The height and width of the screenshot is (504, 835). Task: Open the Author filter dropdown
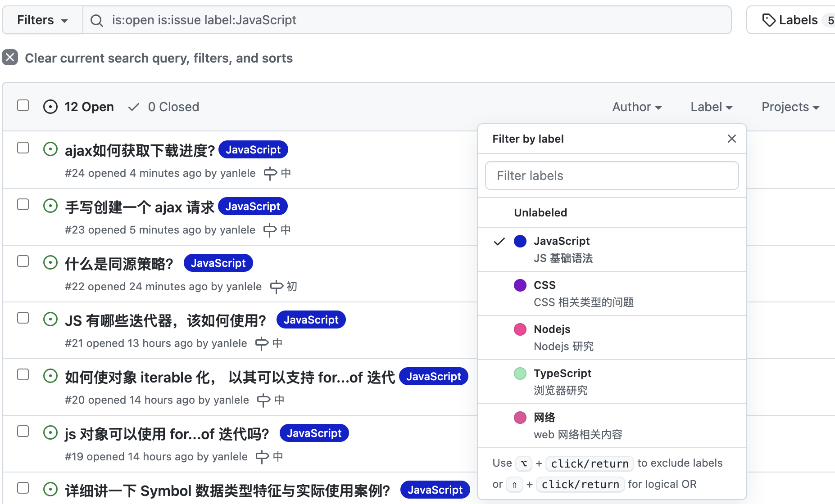637,107
